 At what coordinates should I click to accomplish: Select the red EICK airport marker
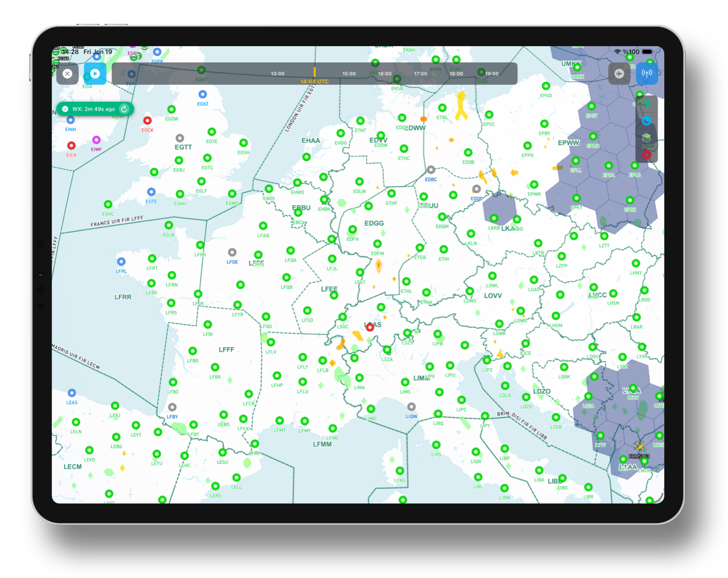(71, 145)
